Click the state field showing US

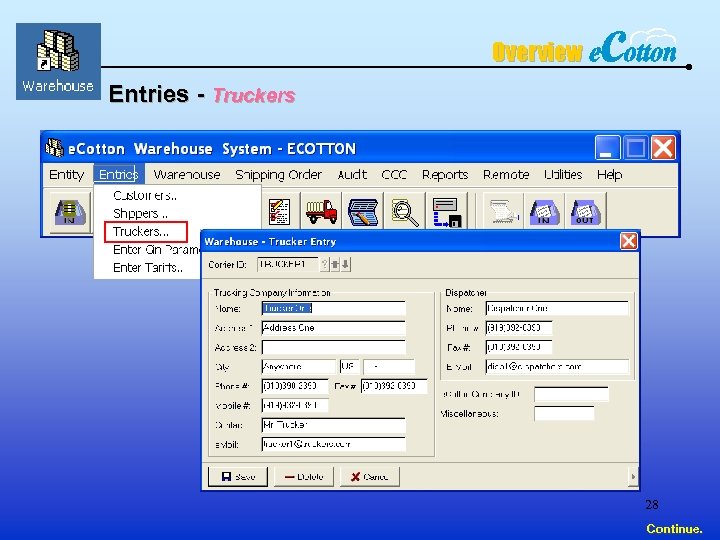pos(349,366)
